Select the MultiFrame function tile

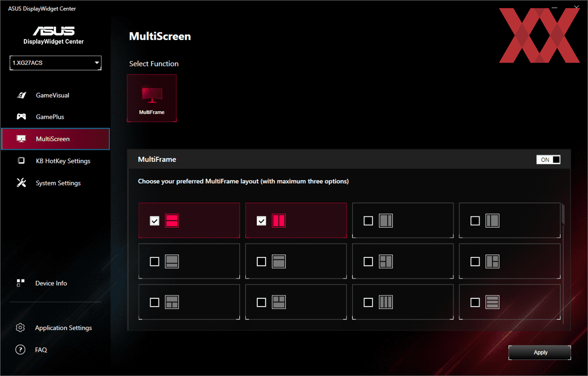coord(152,98)
